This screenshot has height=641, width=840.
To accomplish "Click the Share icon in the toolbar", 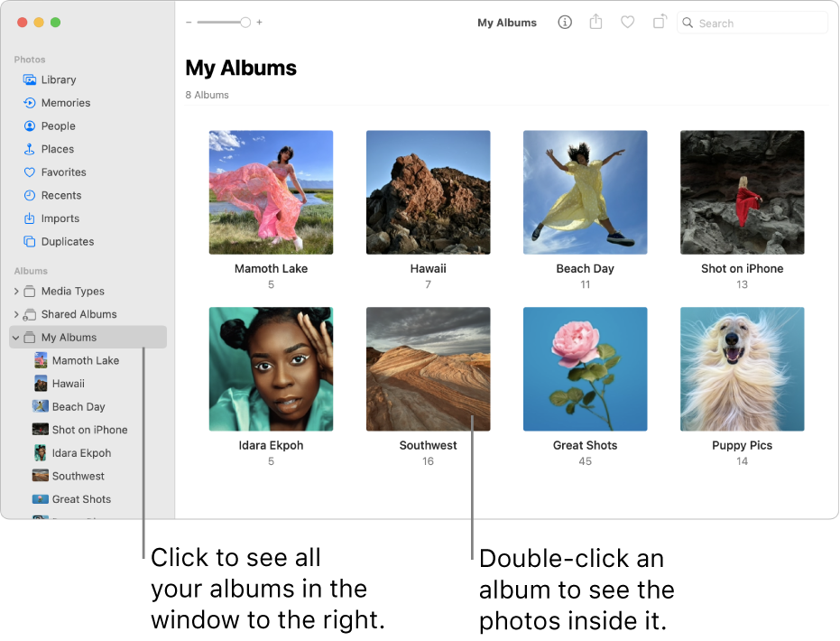I will pos(595,23).
